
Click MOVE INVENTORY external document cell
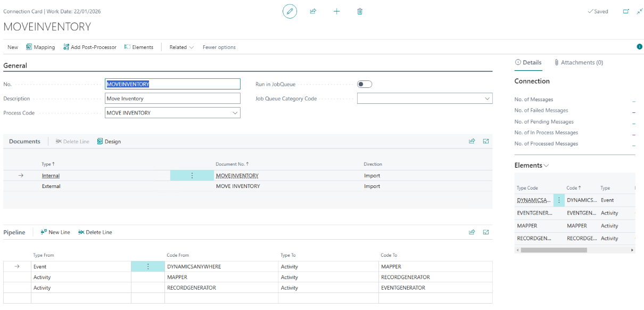[238, 186]
